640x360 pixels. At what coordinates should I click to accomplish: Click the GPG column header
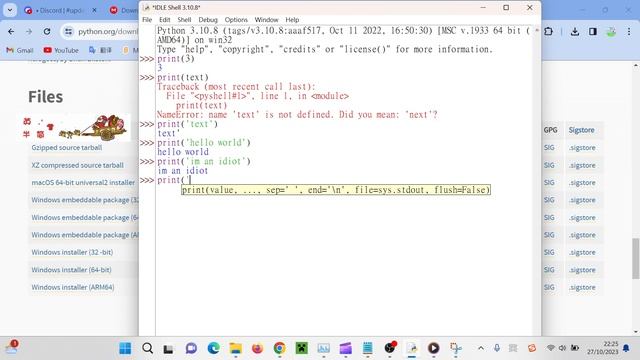tap(550, 130)
